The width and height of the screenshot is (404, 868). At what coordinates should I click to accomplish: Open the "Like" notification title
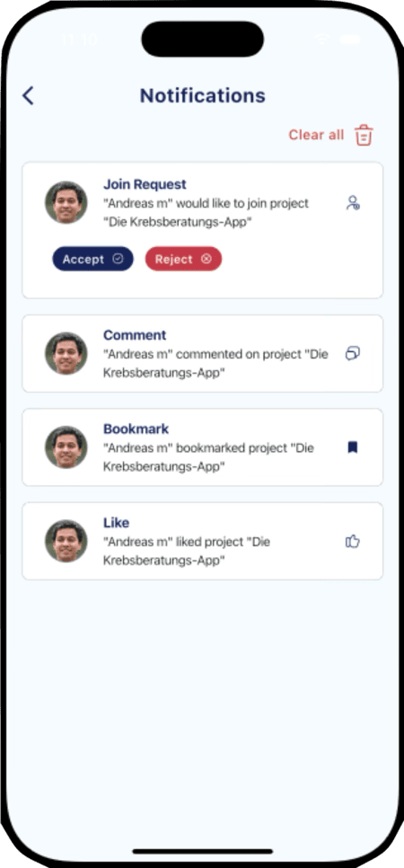116,523
